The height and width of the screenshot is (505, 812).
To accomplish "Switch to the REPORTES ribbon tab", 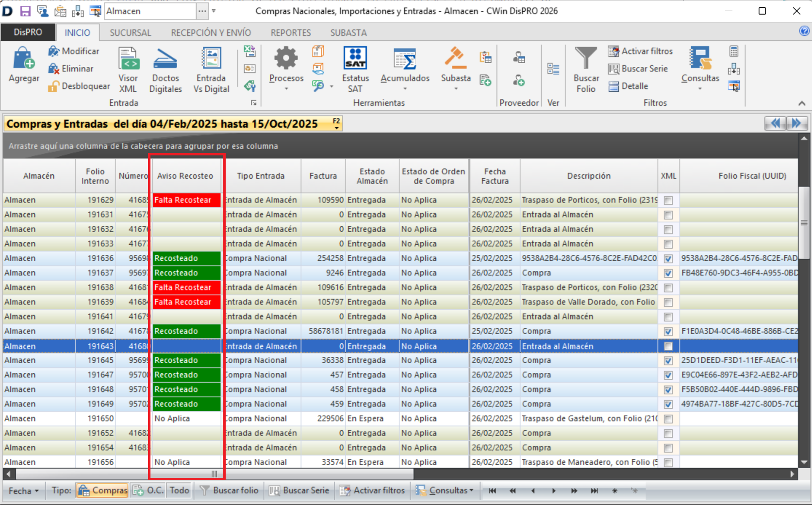I will [290, 33].
